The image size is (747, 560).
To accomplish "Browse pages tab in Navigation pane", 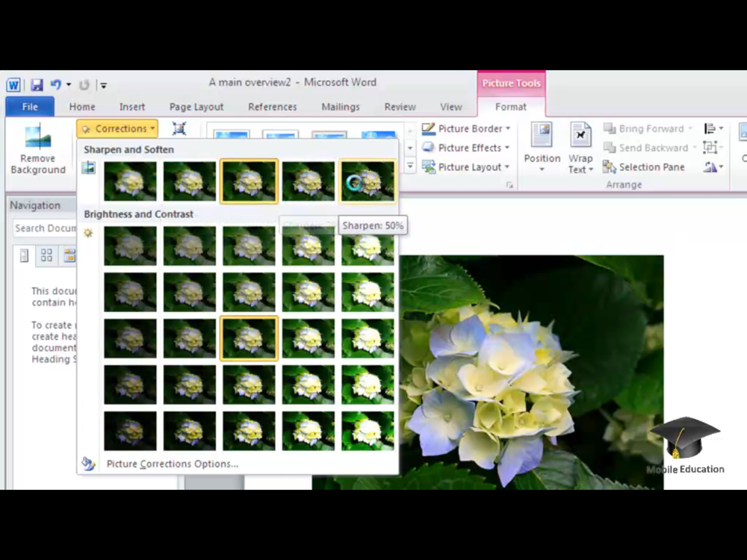I will [46, 255].
